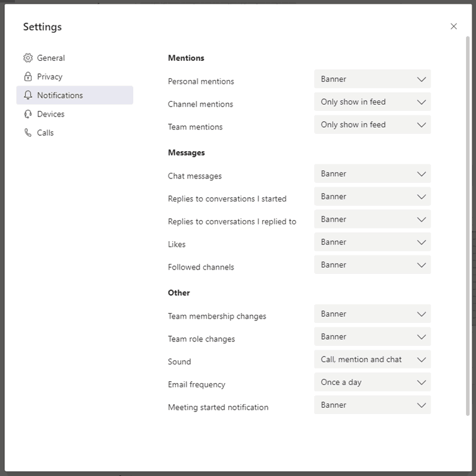
Task: Open the Sound dropdown
Action: click(372, 359)
